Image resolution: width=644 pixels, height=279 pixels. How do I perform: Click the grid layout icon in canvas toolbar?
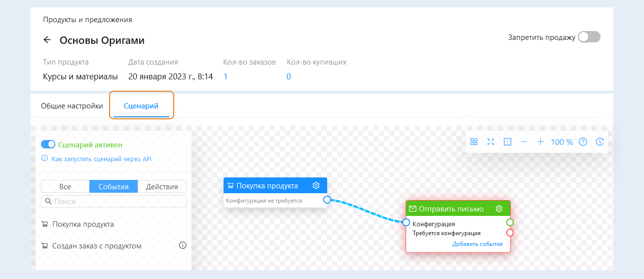pos(474,142)
